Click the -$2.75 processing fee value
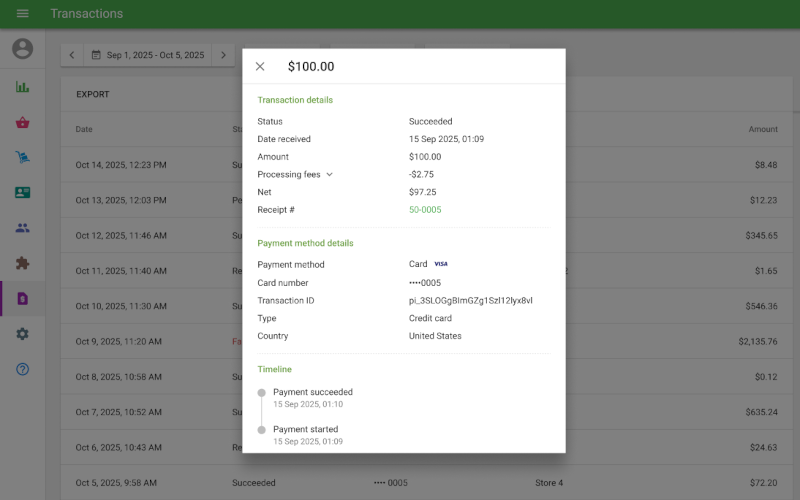Viewport: 800px width, 500px height. (x=421, y=174)
